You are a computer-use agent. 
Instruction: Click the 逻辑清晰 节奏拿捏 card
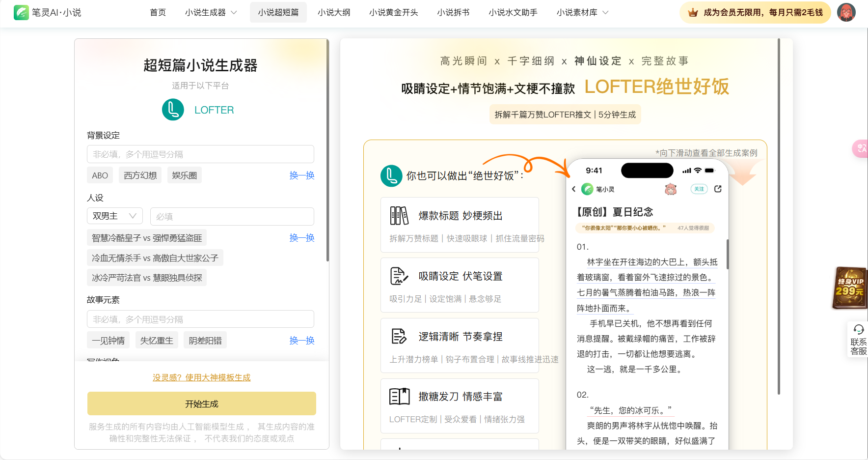click(460, 345)
